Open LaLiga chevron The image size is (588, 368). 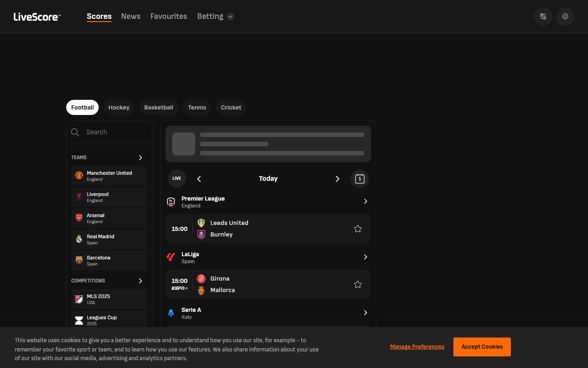[366, 257]
